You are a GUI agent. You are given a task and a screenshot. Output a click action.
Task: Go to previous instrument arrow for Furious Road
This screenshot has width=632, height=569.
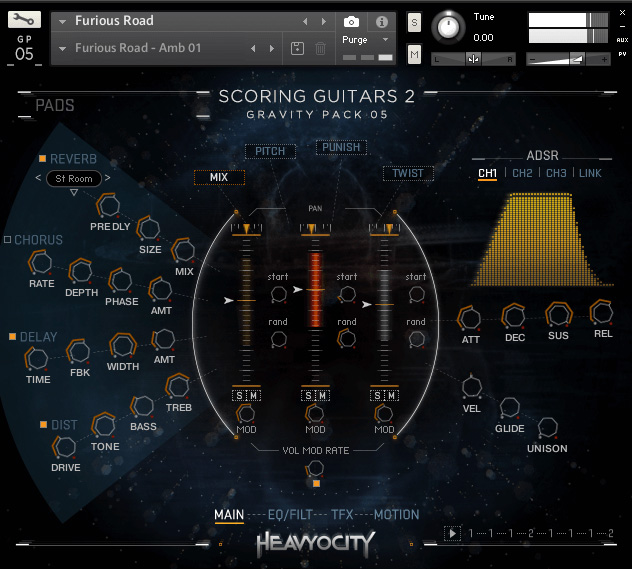305,21
